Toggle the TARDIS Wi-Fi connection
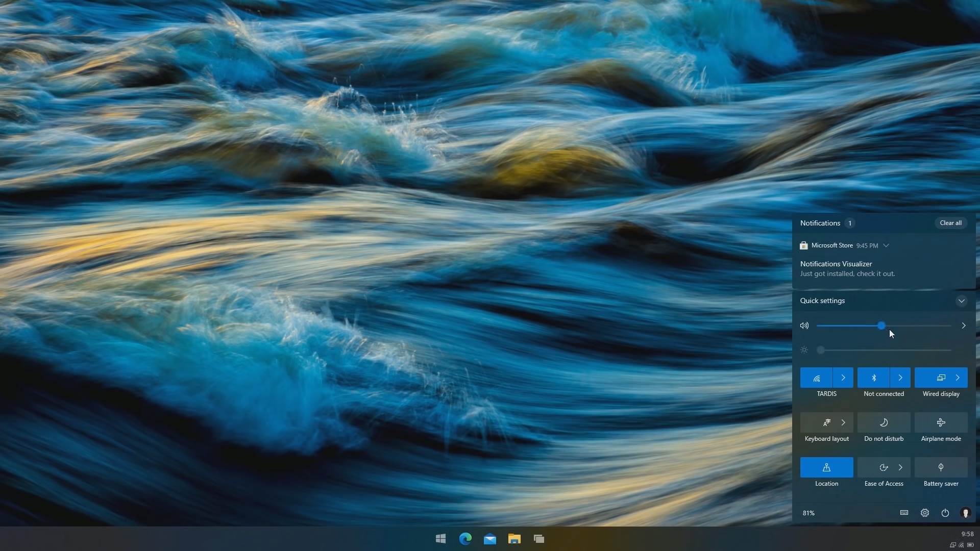 point(817,378)
